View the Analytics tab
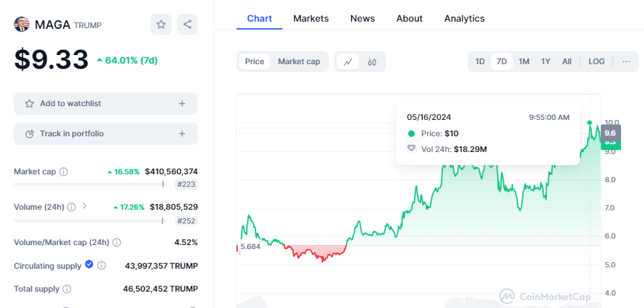 click(x=464, y=18)
